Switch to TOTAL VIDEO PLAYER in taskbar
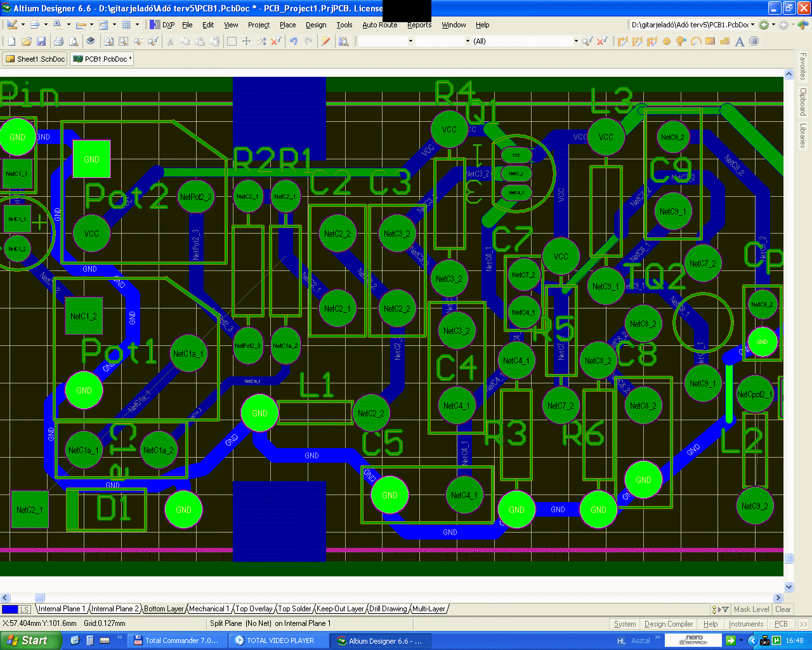Image resolution: width=812 pixels, height=650 pixels. coord(278,640)
